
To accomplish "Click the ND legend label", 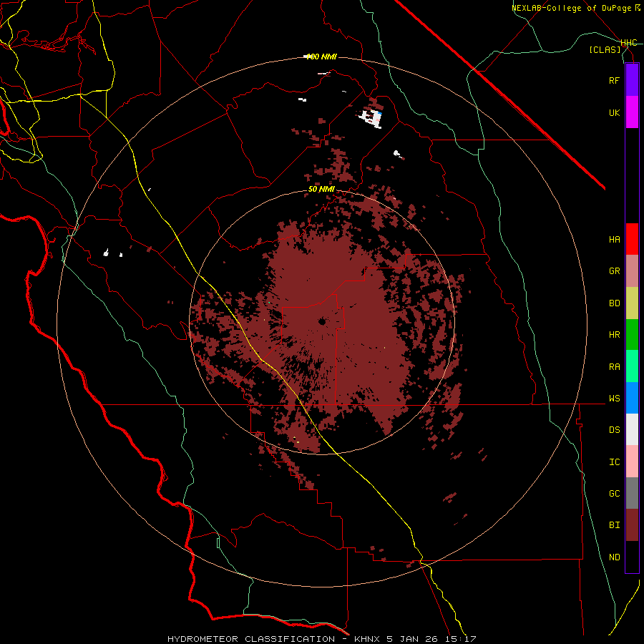I will click(x=614, y=557).
